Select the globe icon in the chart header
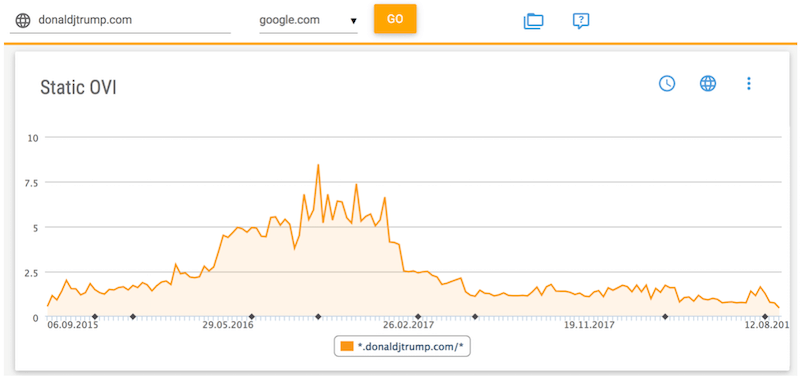The width and height of the screenshot is (800, 377). [708, 83]
